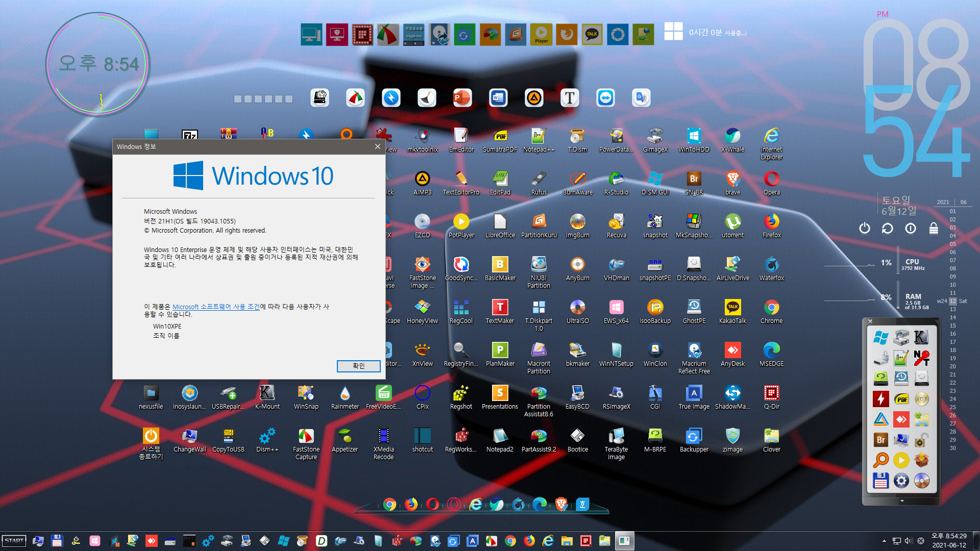980x551 pixels.
Task: Launch Notepad++ desktop icon
Action: tap(538, 140)
